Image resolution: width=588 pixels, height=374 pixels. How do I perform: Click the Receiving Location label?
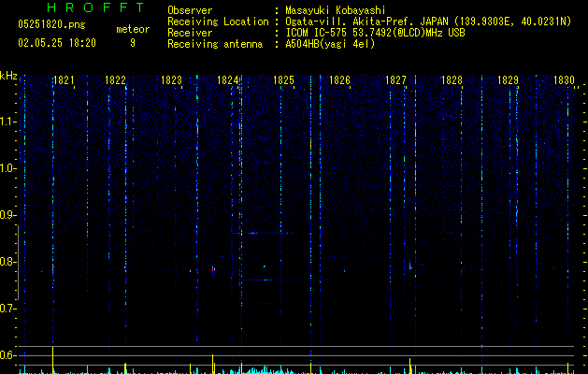pyautogui.click(x=218, y=22)
